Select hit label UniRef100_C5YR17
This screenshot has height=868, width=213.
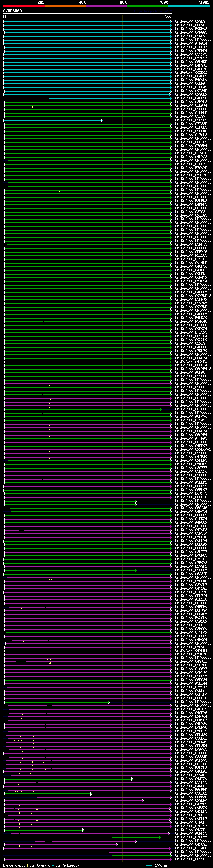[191, 58]
